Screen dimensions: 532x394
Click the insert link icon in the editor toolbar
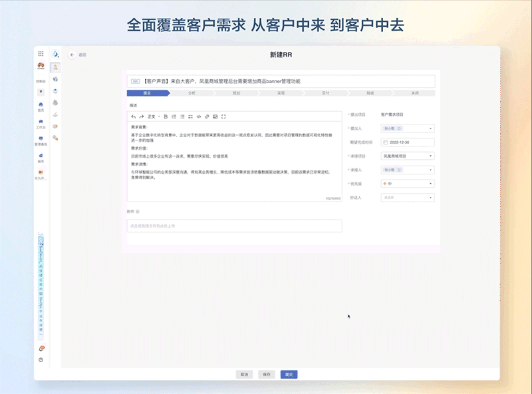click(x=206, y=116)
